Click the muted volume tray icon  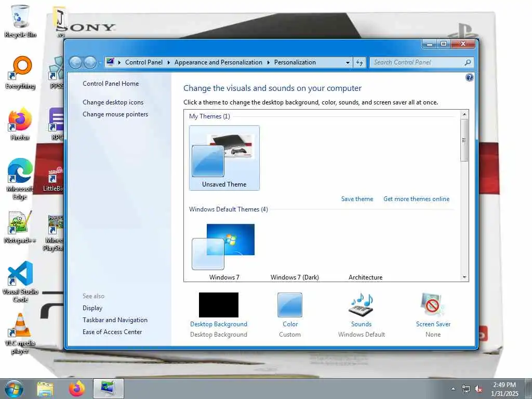point(478,389)
